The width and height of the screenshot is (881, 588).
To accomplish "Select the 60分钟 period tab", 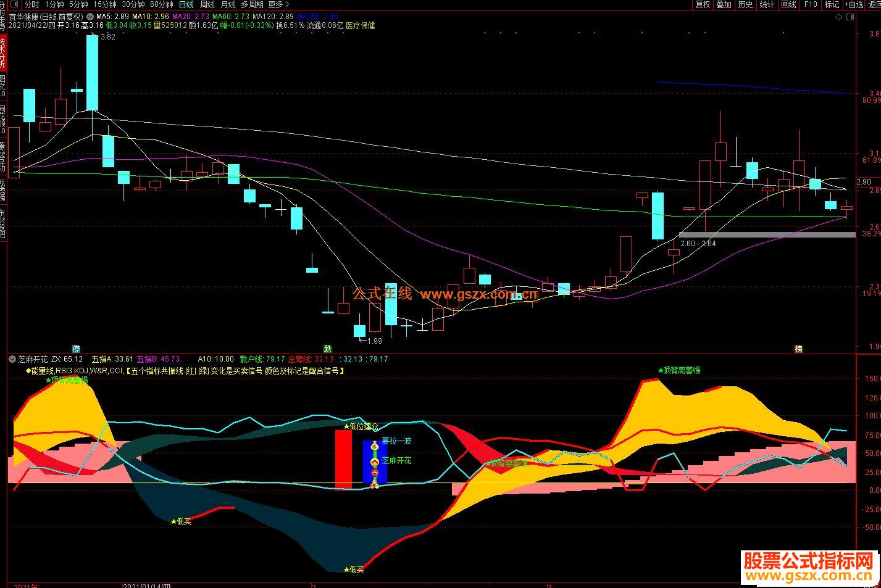I will [161, 4].
